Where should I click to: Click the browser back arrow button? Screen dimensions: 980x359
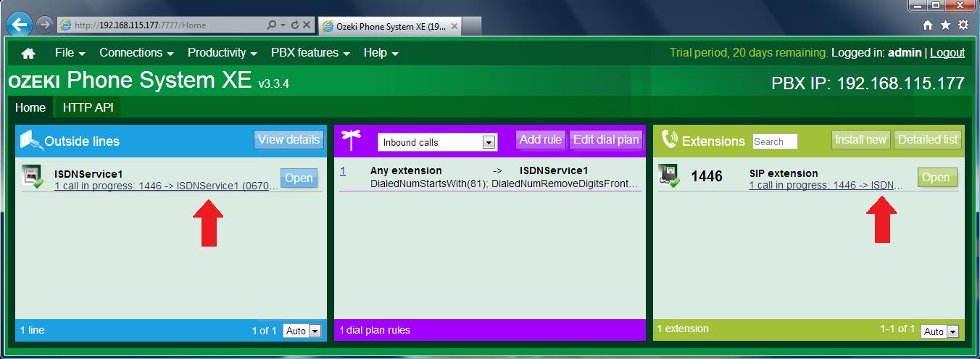click(18, 25)
